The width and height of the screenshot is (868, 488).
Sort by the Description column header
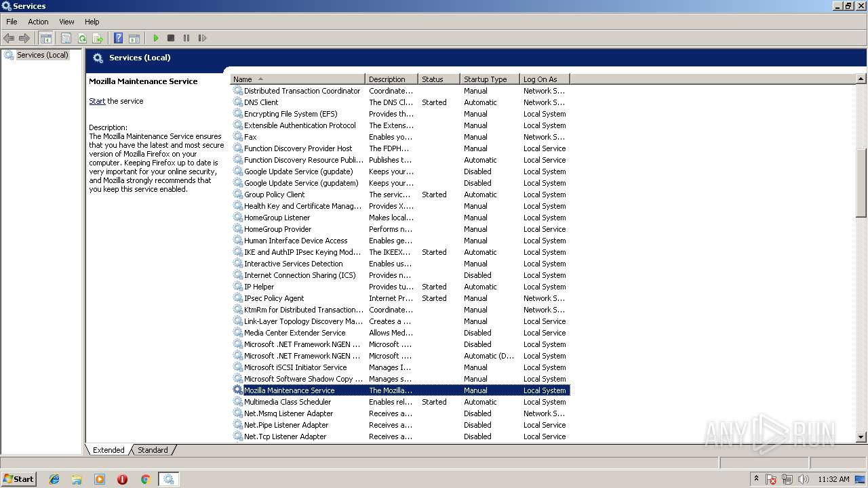tap(391, 79)
